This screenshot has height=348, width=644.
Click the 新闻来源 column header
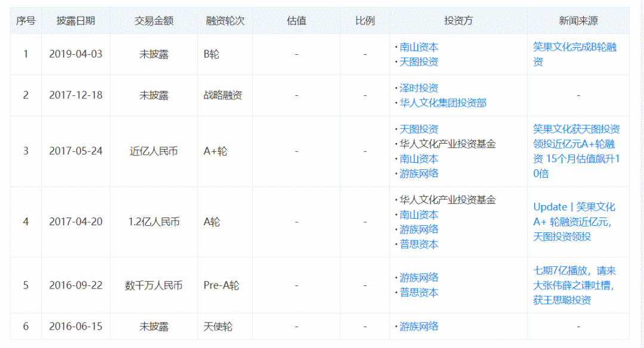(578, 21)
